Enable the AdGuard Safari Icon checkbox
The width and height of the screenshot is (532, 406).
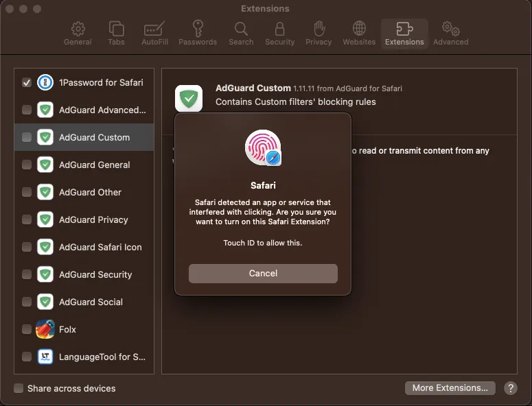[27, 247]
